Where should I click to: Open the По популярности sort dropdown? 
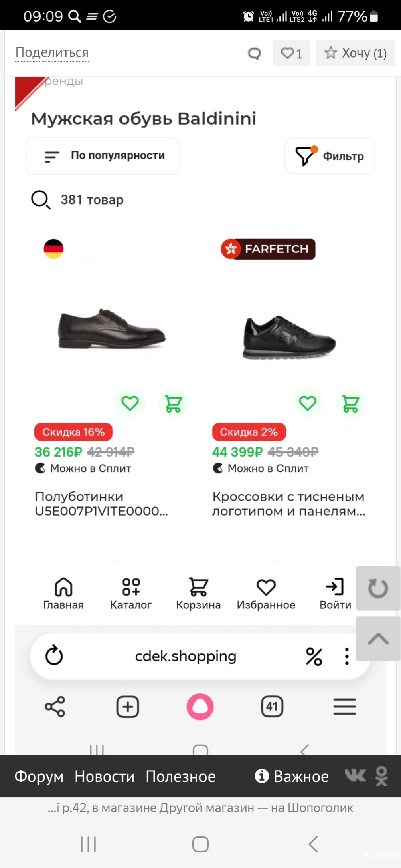(x=103, y=156)
